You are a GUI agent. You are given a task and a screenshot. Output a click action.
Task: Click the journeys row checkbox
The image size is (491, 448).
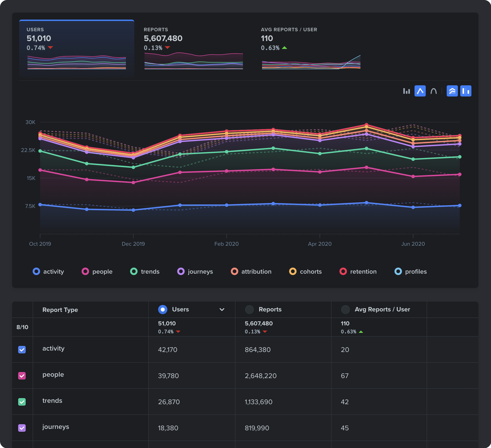coord(22,428)
